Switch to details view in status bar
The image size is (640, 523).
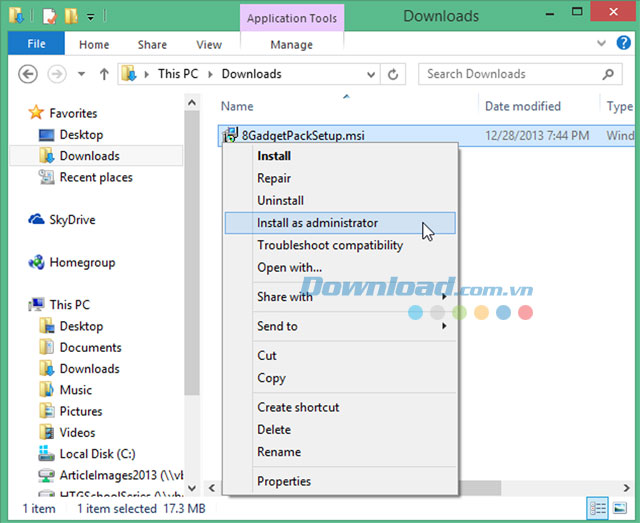pos(598,509)
